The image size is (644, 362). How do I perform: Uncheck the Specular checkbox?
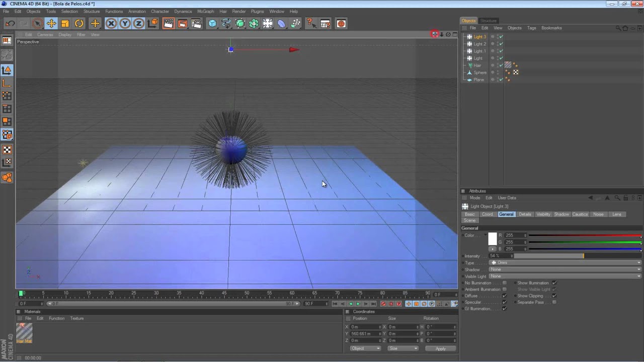pos(505,303)
